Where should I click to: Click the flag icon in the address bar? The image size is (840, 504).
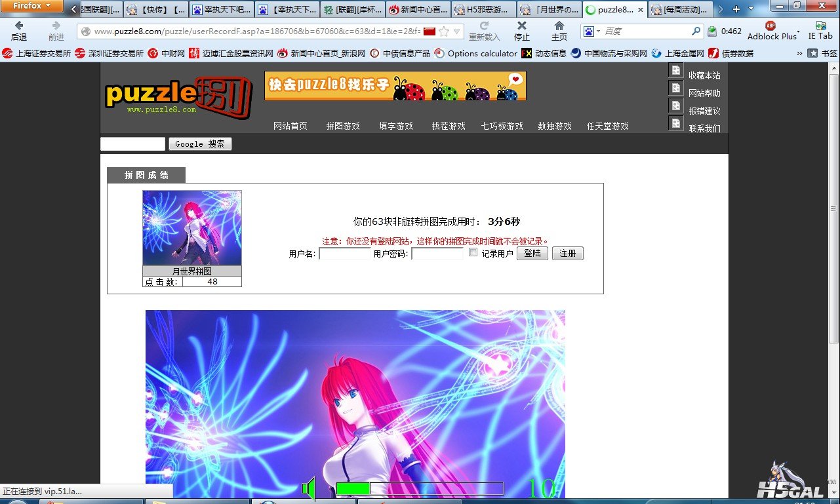point(430,31)
